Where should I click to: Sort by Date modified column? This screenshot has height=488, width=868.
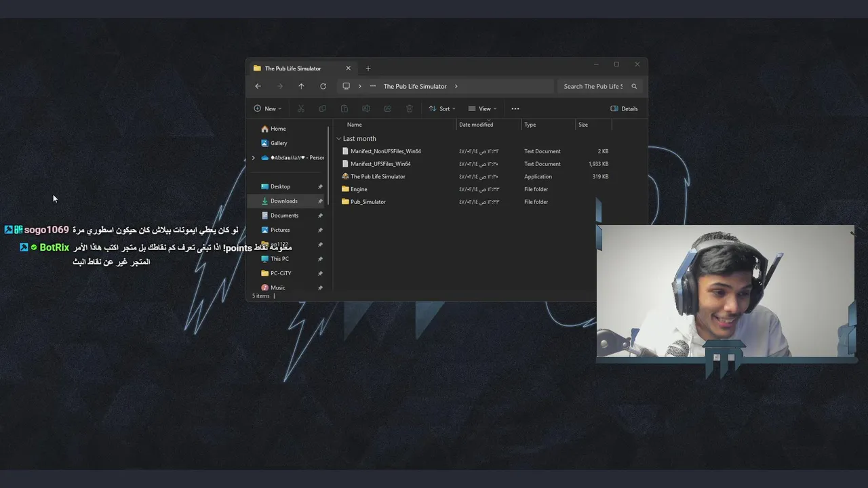pyautogui.click(x=476, y=125)
